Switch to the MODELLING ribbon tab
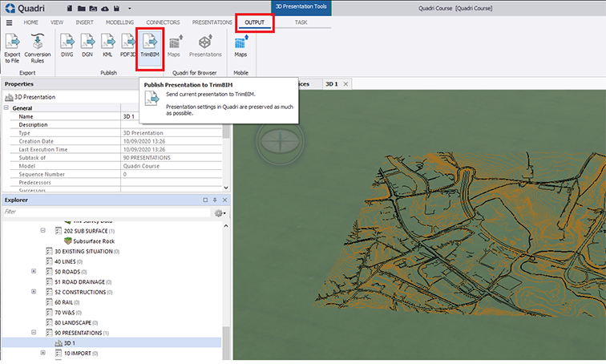The image size is (606, 364). 120,22
